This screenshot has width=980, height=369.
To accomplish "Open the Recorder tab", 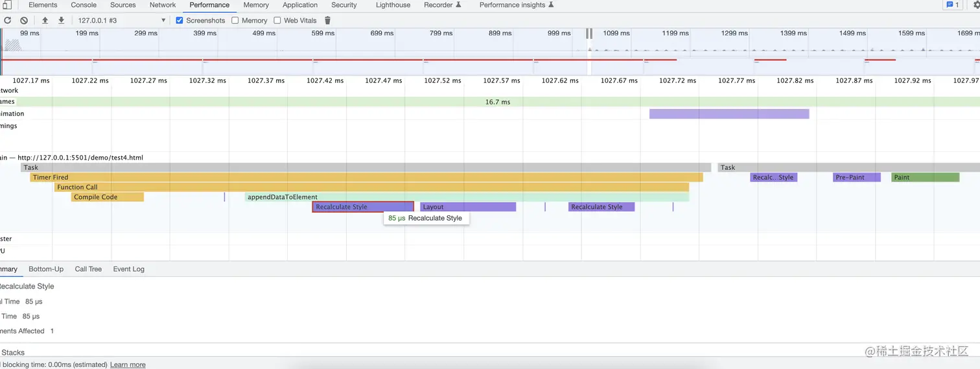I will pos(438,5).
